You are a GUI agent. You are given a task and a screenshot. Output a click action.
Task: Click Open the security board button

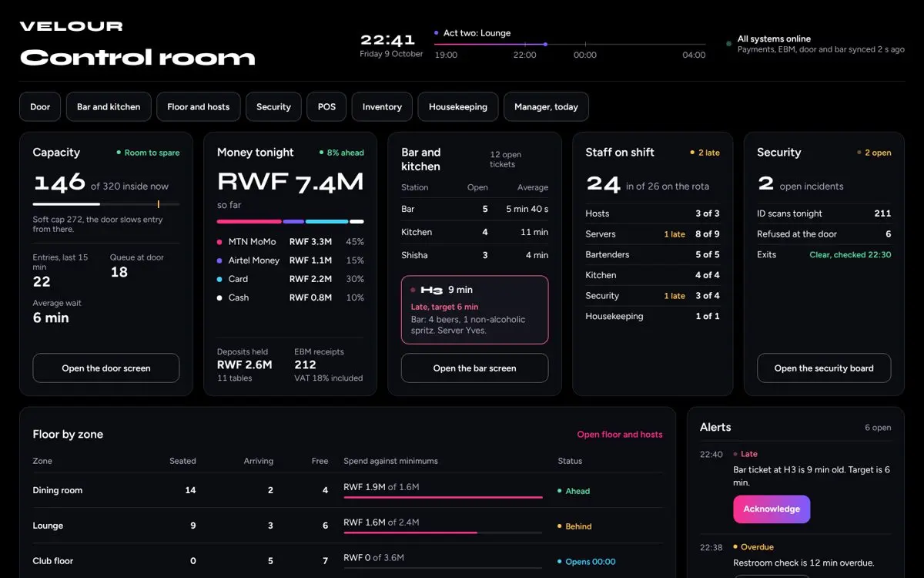click(x=824, y=368)
